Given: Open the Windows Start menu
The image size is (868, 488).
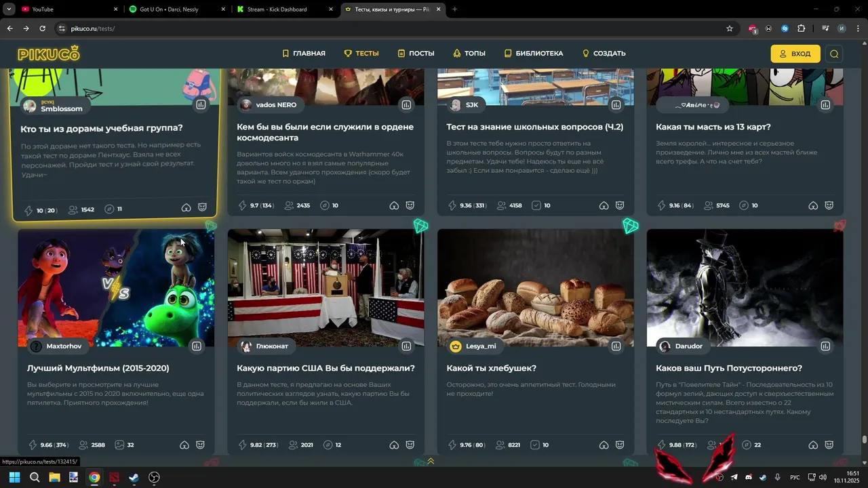Looking at the screenshot, I should coord(14,477).
